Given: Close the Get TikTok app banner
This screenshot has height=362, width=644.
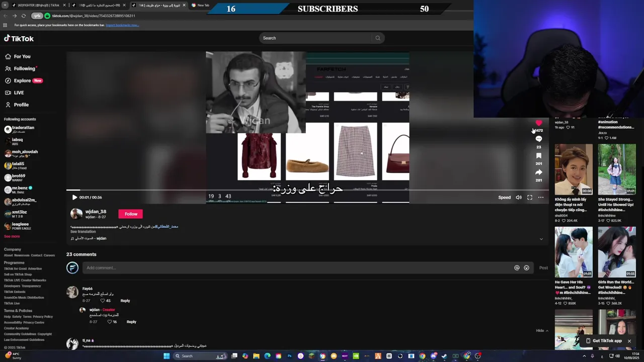Looking at the screenshot, I should [629, 341].
